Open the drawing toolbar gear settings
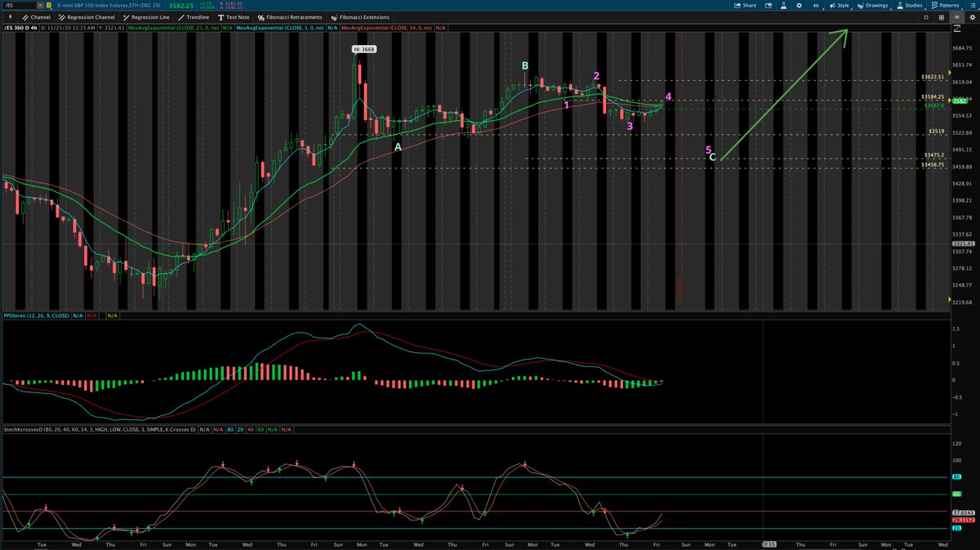Viewport: 980px width, 550px height. (x=971, y=16)
